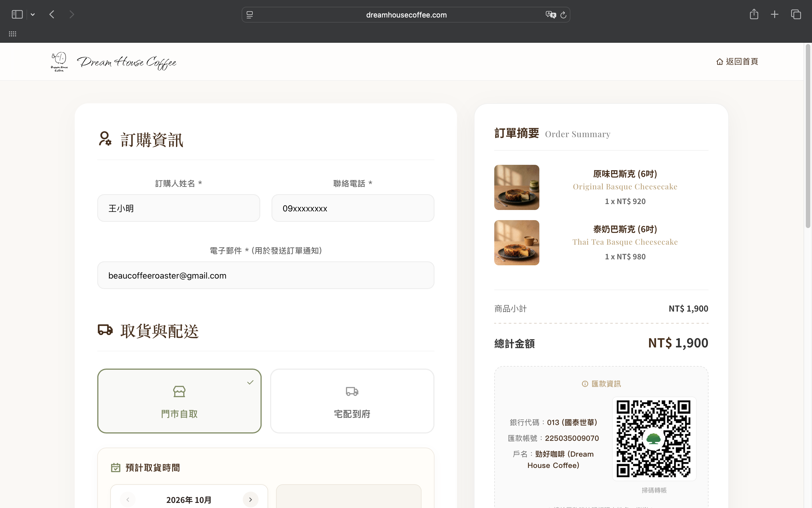
Task: Click the 2026年 10月 month label
Action: [189, 500]
